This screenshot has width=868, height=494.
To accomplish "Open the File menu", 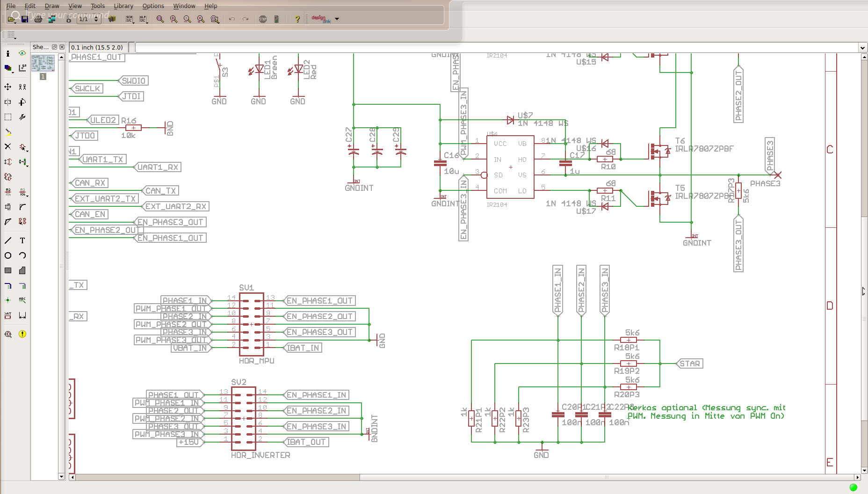I will point(11,6).
